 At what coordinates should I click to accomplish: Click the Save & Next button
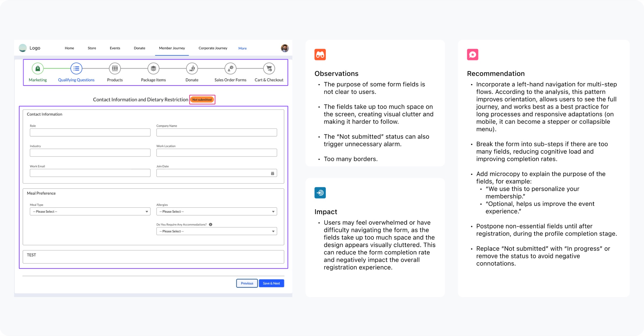click(x=271, y=283)
